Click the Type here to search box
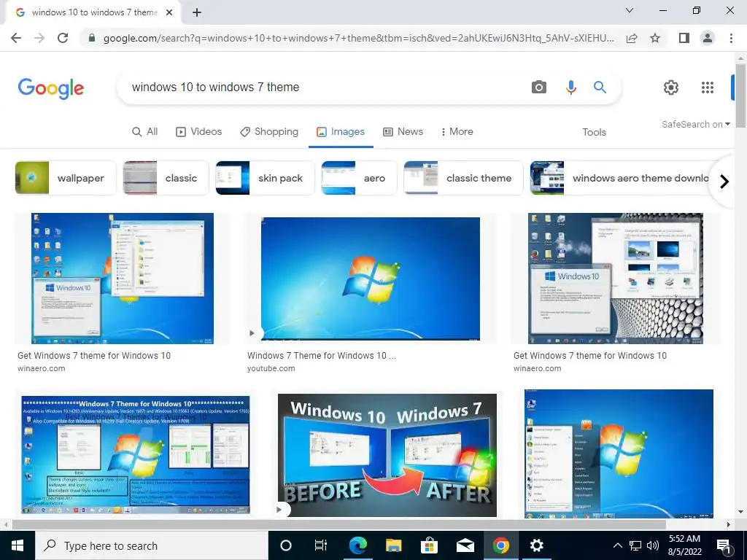 tap(152, 545)
